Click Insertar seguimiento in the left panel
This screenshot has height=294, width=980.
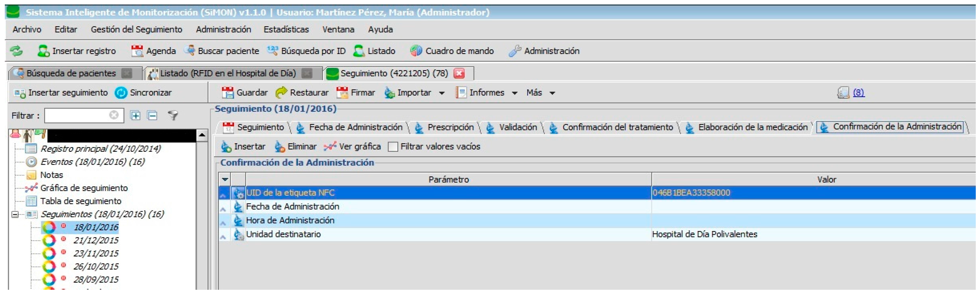61,93
